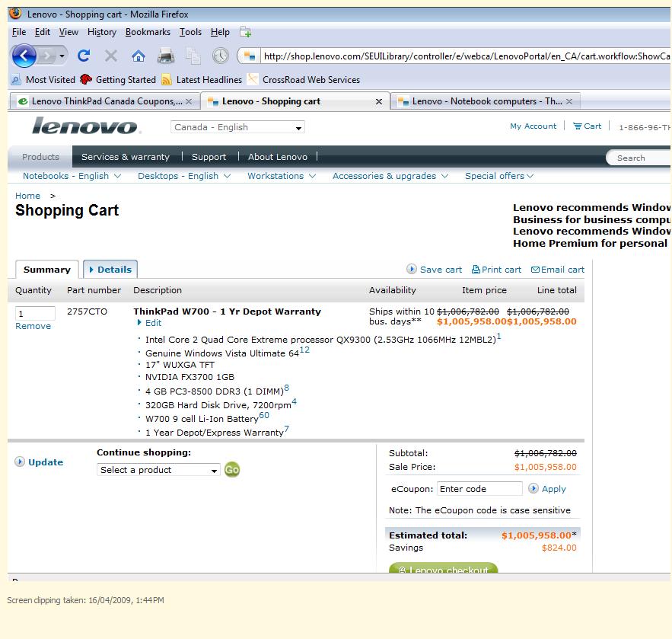This screenshot has width=672, height=639.
Task: Close the Lenovo Notebook computers tab
Action: [569, 101]
